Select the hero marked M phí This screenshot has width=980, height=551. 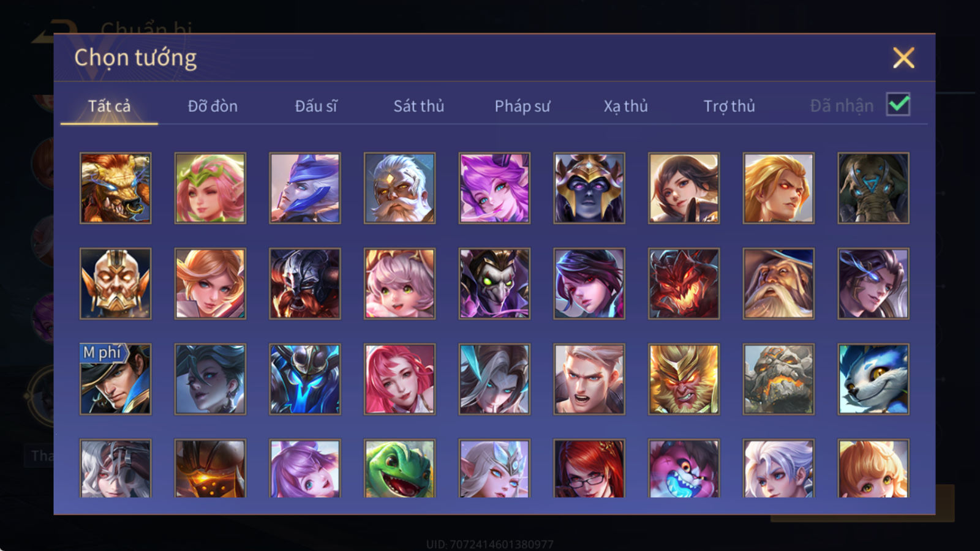(x=115, y=379)
